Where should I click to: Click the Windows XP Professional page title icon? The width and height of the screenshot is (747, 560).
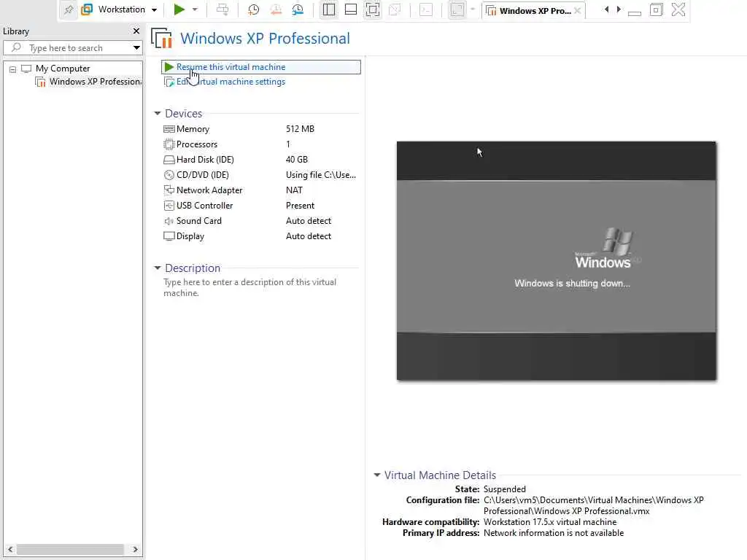coord(161,38)
